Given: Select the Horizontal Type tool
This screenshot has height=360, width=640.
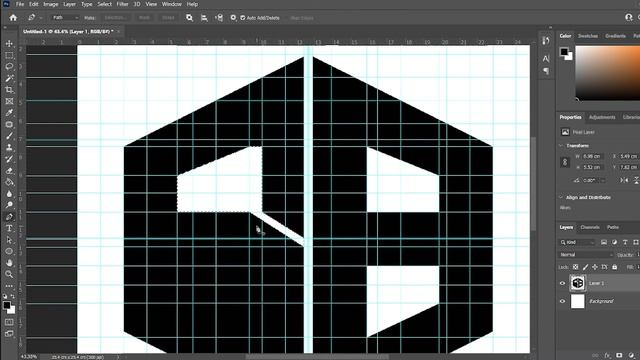Looking at the screenshot, I should (9, 228).
